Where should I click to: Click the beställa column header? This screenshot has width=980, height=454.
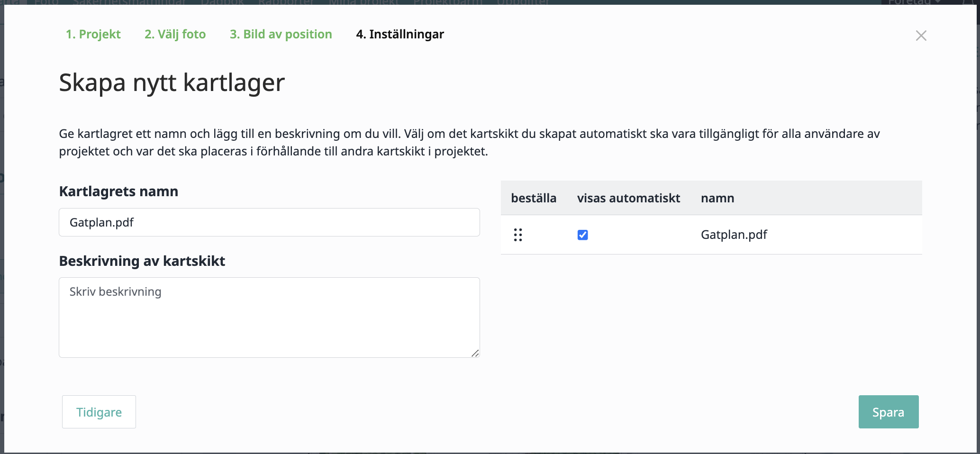pyautogui.click(x=533, y=198)
